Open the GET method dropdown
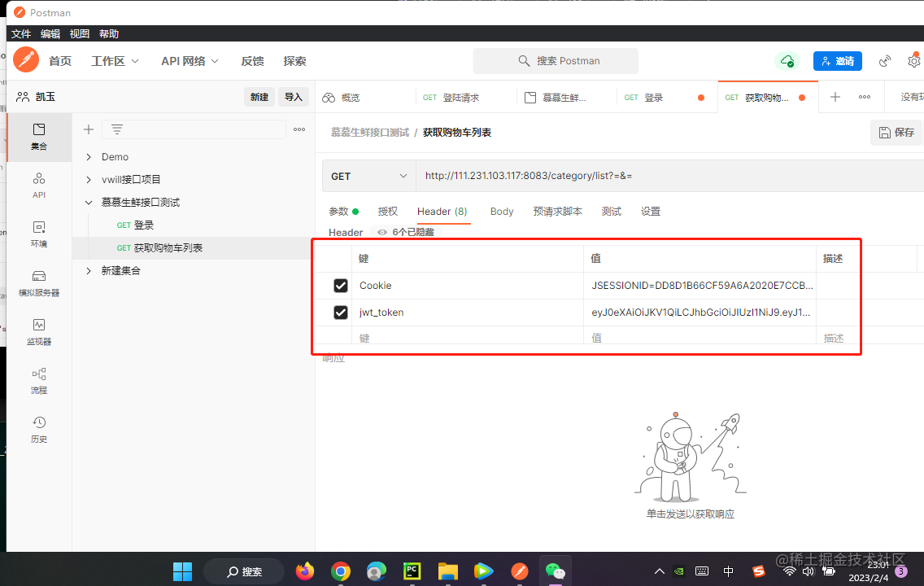This screenshot has height=586, width=924. [369, 176]
